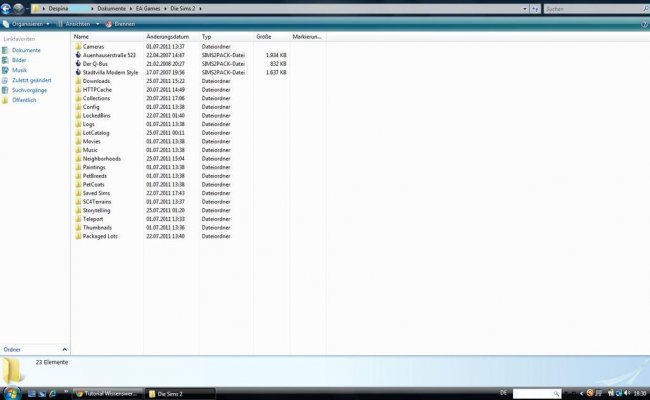The width and height of the screenshot is (650, 400).
Task: Expand the breadcrumb arrow after EA Games
Action: pyautogui.click(x=165, y=8)
